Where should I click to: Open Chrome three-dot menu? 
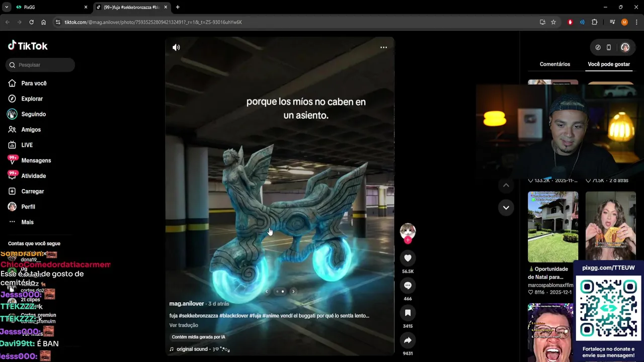point(636,22)
